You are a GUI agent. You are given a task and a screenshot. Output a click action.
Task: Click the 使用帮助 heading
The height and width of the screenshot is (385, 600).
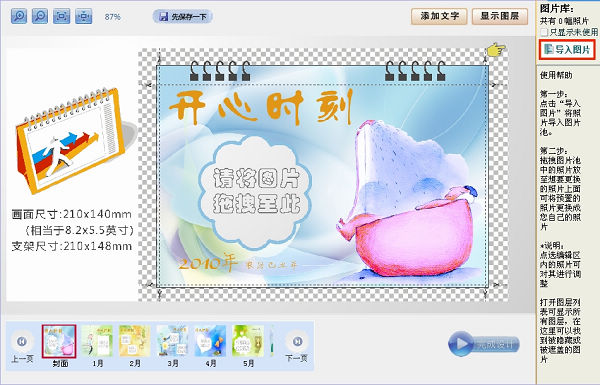556,75
